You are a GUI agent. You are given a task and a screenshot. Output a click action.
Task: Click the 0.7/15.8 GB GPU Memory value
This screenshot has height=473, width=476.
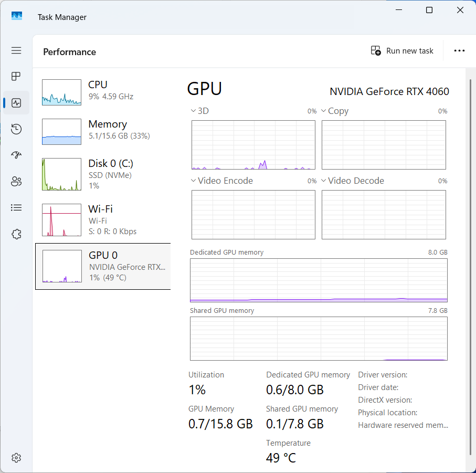pyautogui.click(x=220, y=424)
